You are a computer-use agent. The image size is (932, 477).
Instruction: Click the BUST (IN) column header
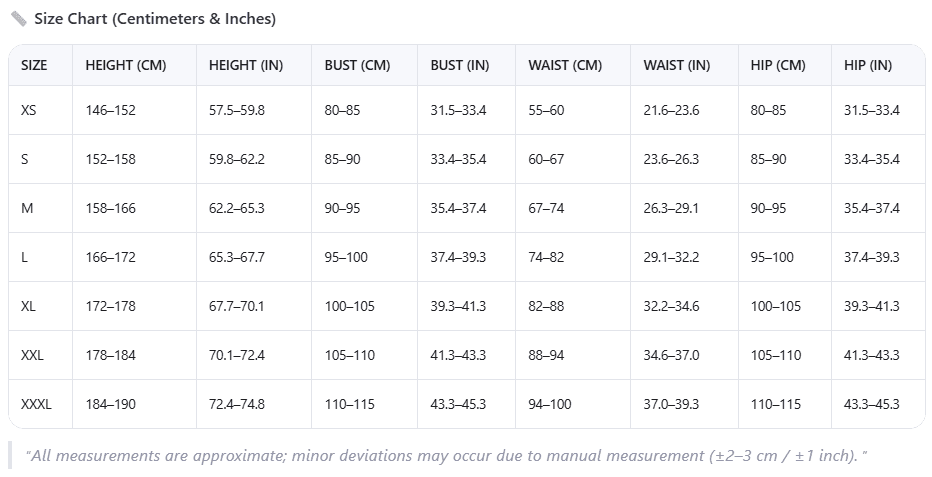[460, 65]
